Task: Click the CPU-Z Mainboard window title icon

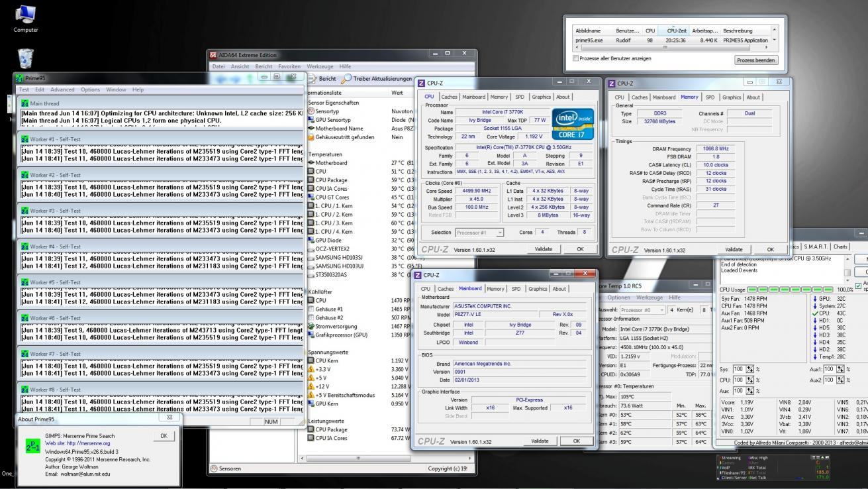Action: click(418, 274)
